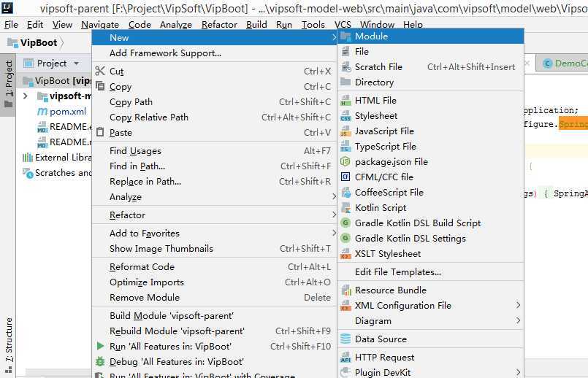
Task: Click the Data Source database icon
Action: 345,339
